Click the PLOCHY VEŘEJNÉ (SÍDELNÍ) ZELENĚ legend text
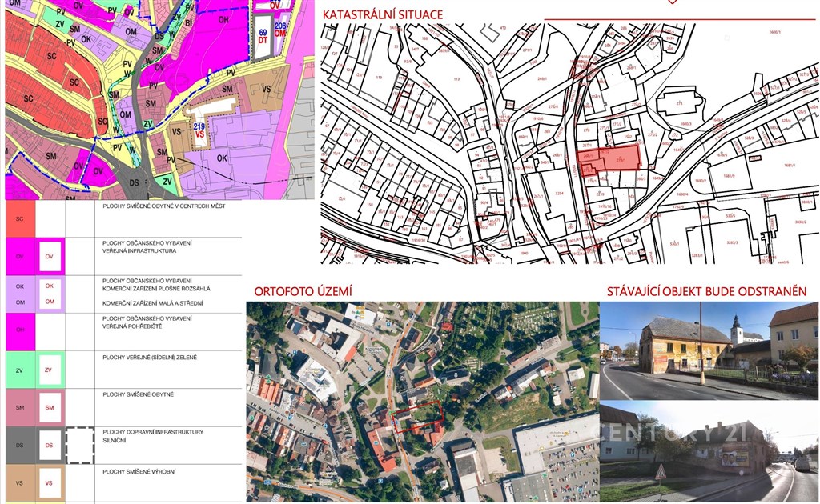 pos(150,357)
